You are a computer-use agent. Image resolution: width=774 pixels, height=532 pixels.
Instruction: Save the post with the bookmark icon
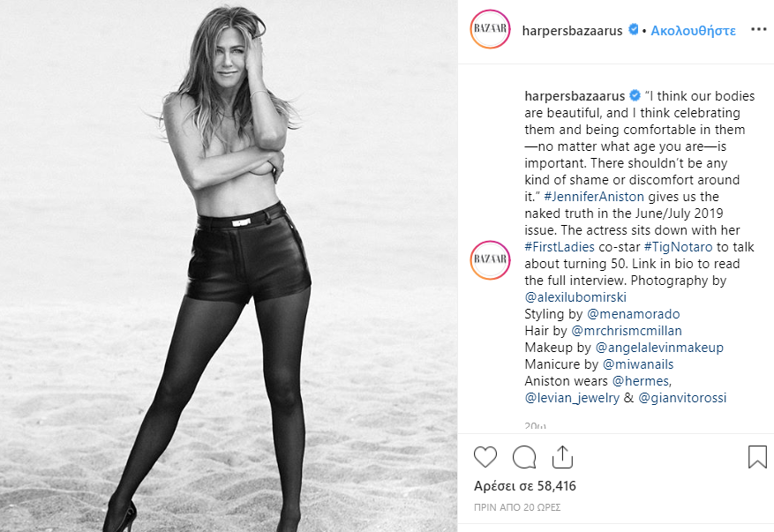click(x=757, y=456)
